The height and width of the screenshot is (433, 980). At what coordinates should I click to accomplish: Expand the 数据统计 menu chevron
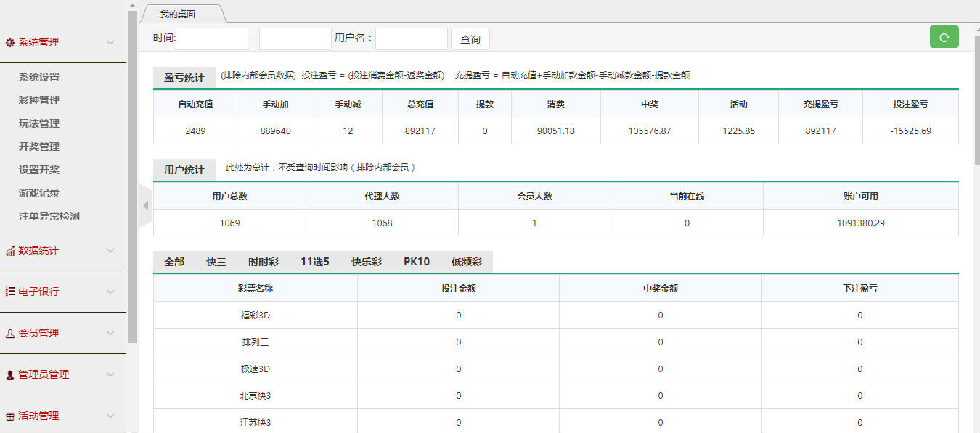click(110, 251)
